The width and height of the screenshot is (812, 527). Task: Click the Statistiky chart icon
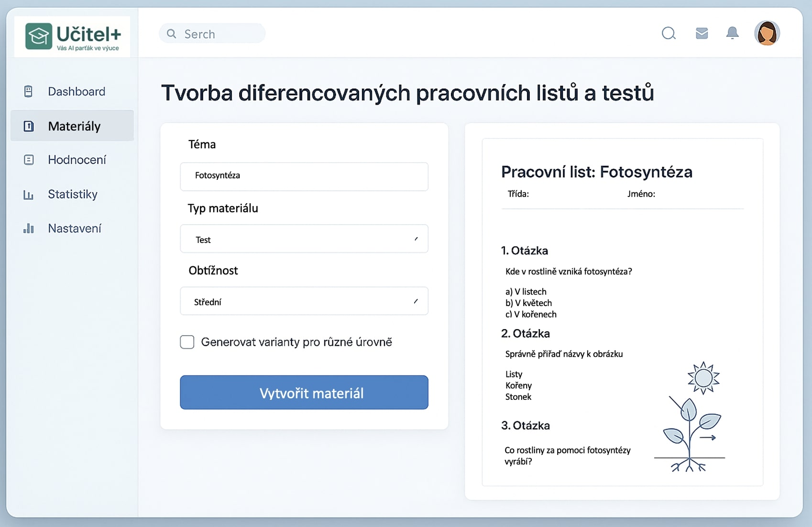28,194
